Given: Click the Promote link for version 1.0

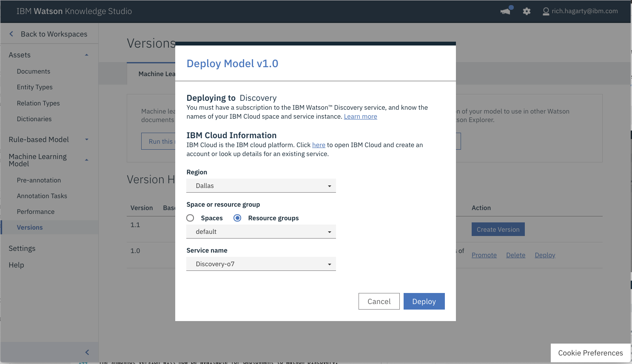Looking at the screenshot, I should point(484,255).
